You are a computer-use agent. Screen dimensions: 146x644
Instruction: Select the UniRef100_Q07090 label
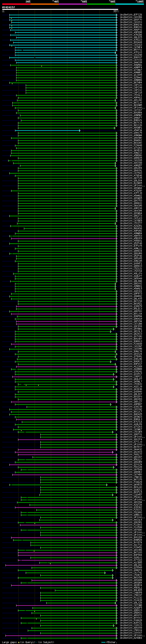[131, 337]
